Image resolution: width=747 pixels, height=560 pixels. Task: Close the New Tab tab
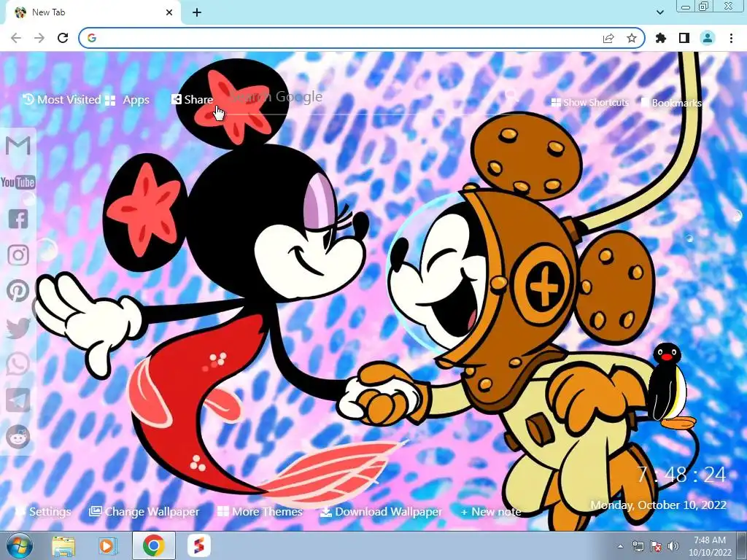click(x=169, y=13)
